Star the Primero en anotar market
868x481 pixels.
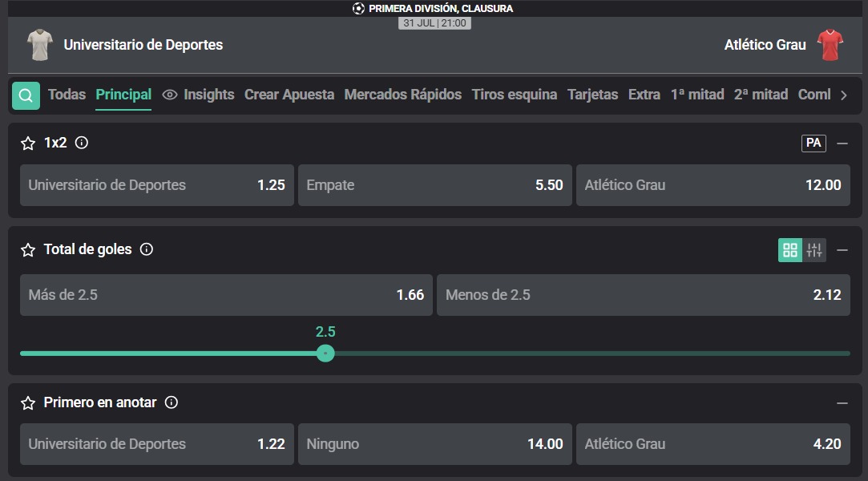click(28, 403)
